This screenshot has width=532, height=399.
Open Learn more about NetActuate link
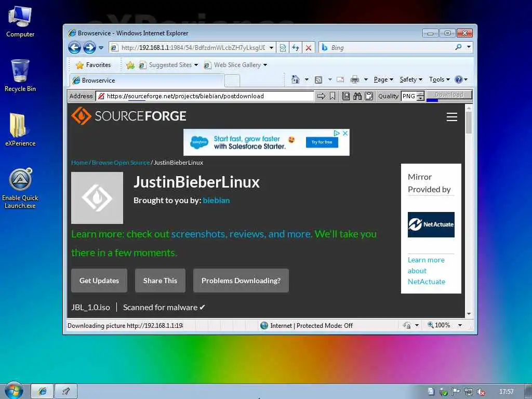(x=427, y=271)
